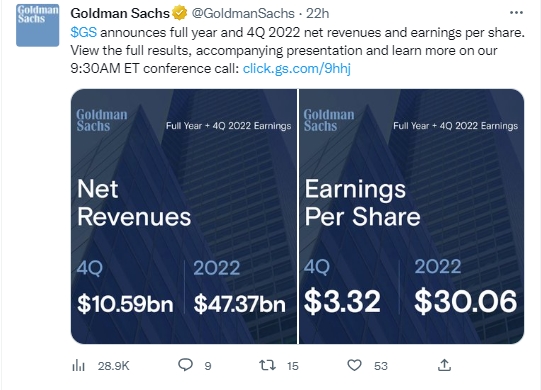The width and height of the screenshot is (541, 390).
Task: Click the Goldman Sachs display name
Action: click(x=120, y=13)
